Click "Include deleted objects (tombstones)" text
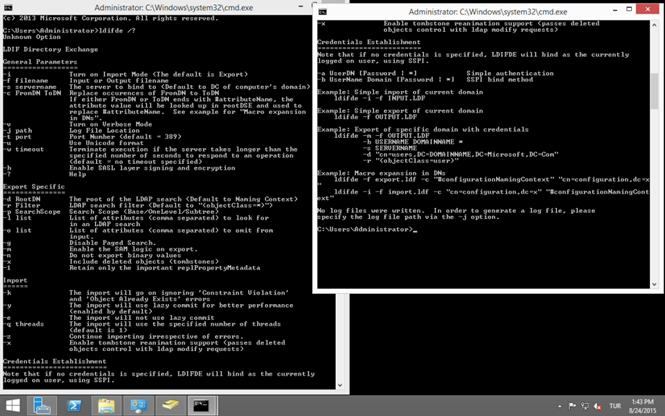Screen dimensions: 665x416 point(144,261)
